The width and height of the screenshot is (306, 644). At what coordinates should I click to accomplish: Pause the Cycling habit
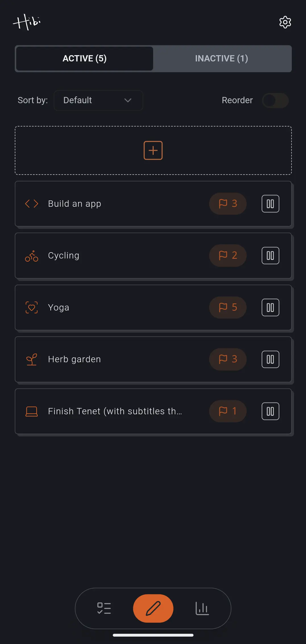(270, 256)
